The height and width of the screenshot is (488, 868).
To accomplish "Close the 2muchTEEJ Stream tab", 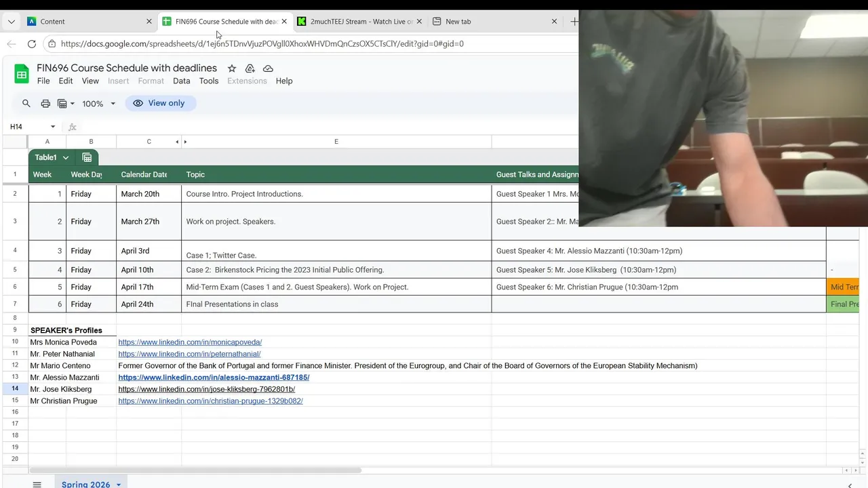I will [419, 22].
